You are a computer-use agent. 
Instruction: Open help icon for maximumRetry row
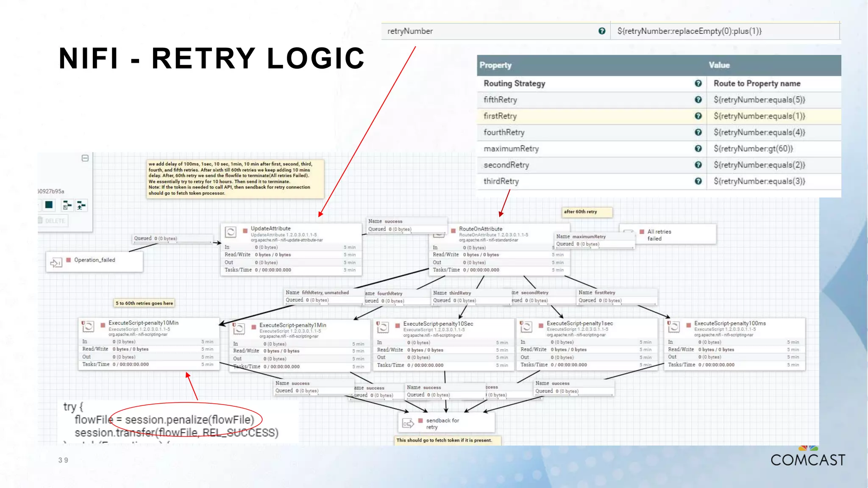tap(698, 148)
